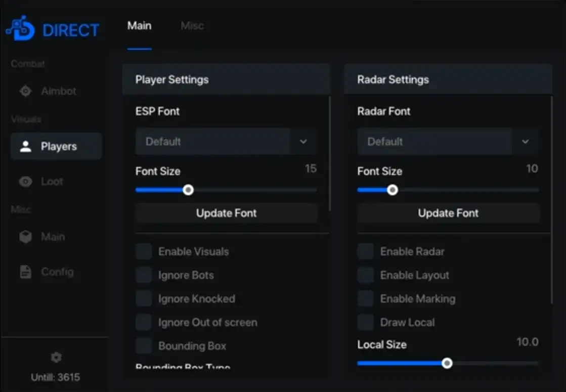Click the settings gear above Untill text
Image resolution: width=566 pixels, height=392 pixels.
56,358
